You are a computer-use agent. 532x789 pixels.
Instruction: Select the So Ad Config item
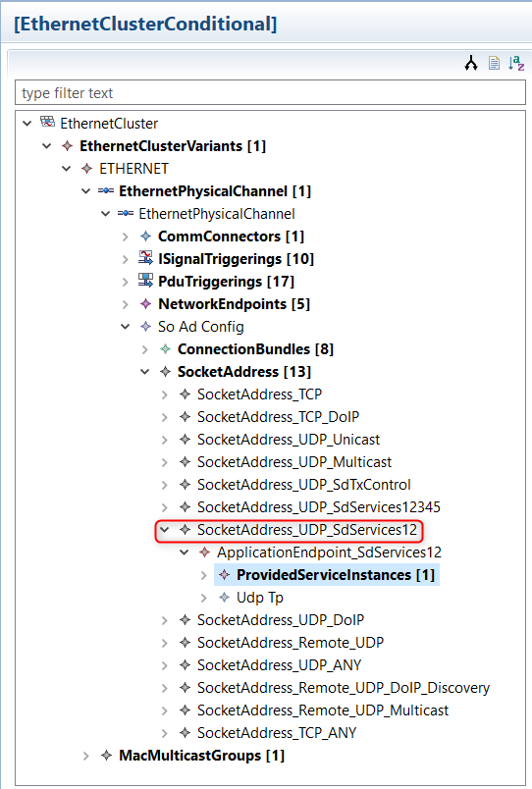click(201, 327)
